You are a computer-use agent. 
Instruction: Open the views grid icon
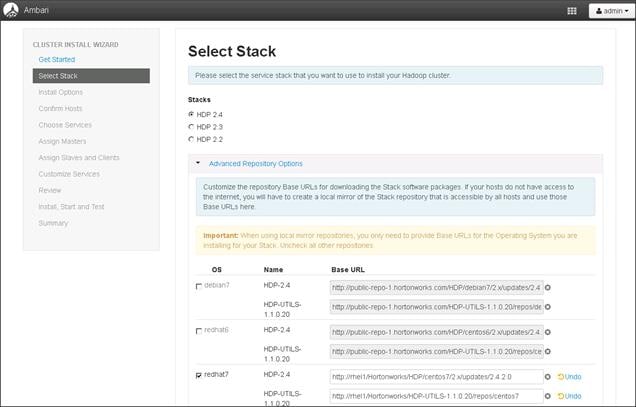click(x=572, y=11)
